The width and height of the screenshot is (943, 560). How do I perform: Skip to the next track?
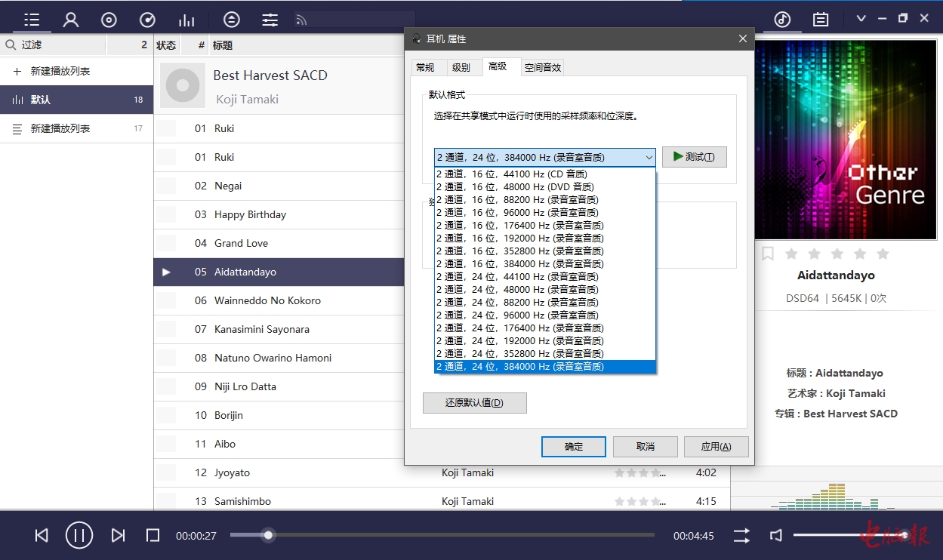tap(118, 535)
